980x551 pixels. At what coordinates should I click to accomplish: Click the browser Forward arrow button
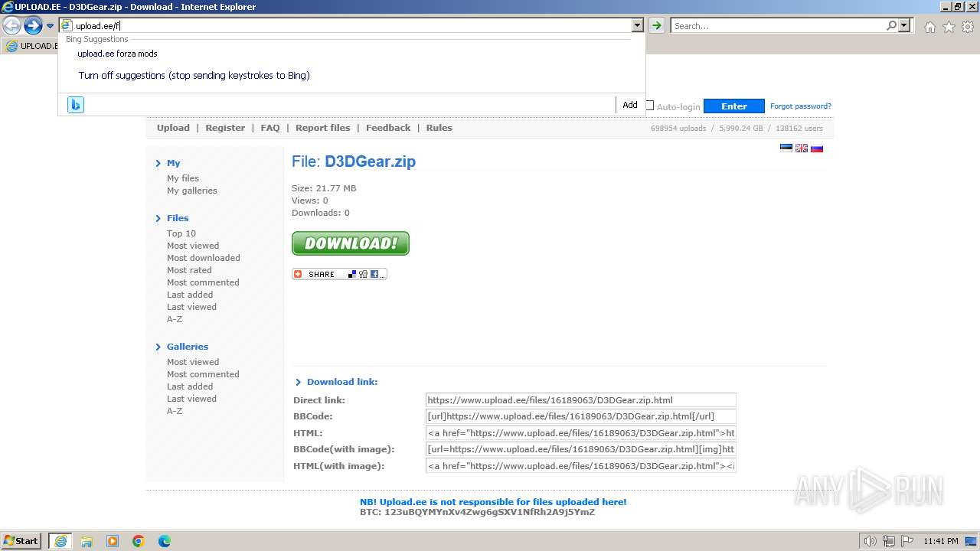point(33,26)
